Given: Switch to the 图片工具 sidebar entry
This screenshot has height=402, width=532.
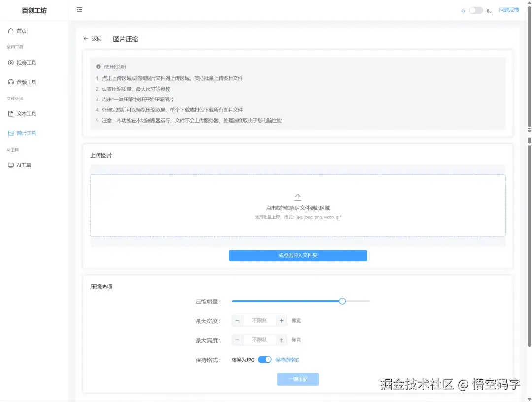Looking at the screenshot, I should coord(29,133).
